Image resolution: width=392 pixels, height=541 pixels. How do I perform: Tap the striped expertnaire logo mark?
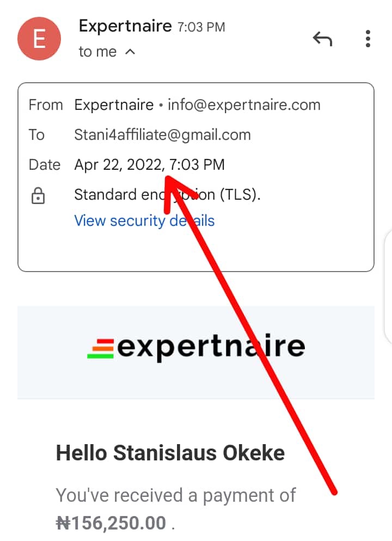click(101, 348)
